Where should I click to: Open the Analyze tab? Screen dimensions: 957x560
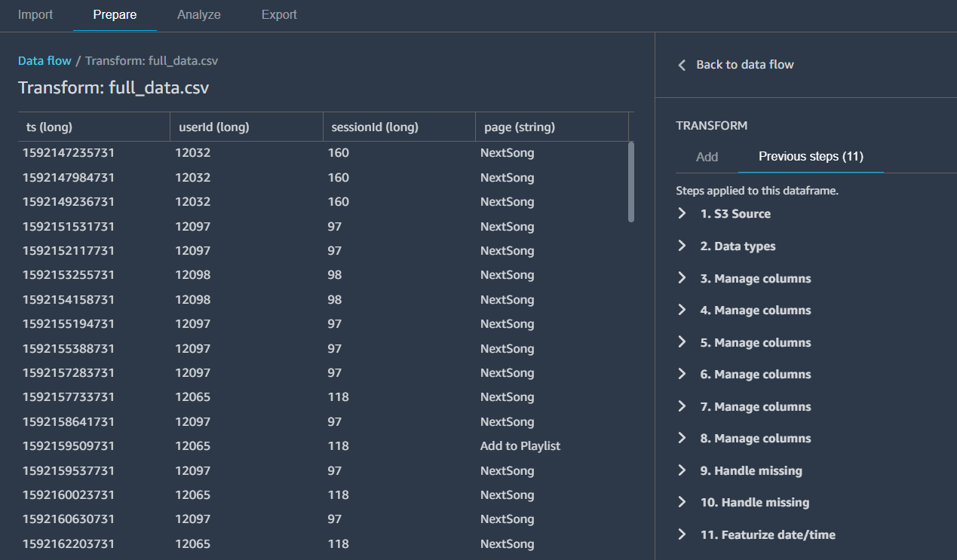click(x=199, y=14)
